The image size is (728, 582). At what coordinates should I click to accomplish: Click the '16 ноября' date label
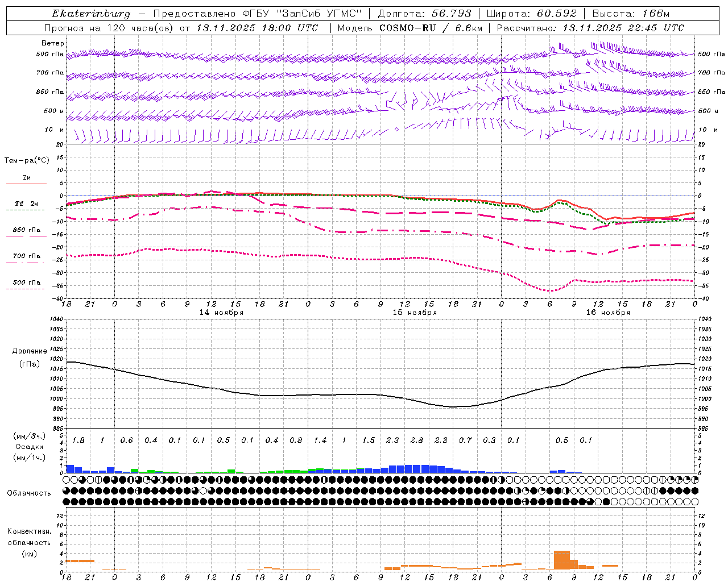(x=608, y=313)
